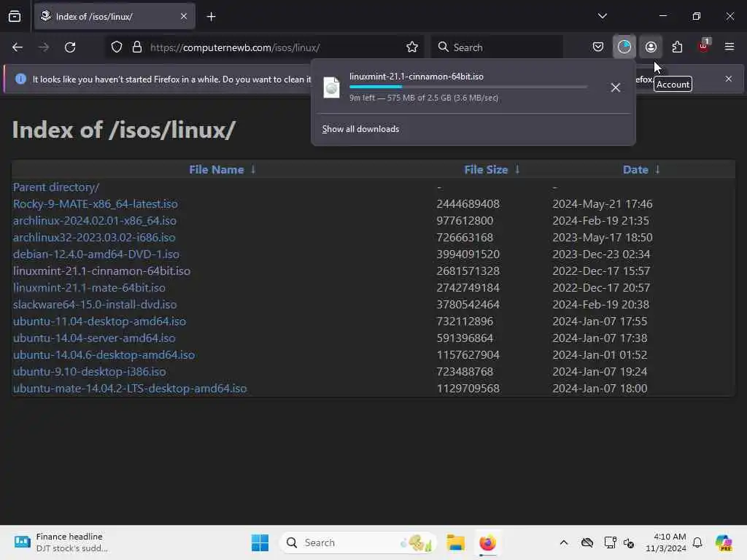Download slackware64-15.0-install-dvd.iso

pos(95,304)
